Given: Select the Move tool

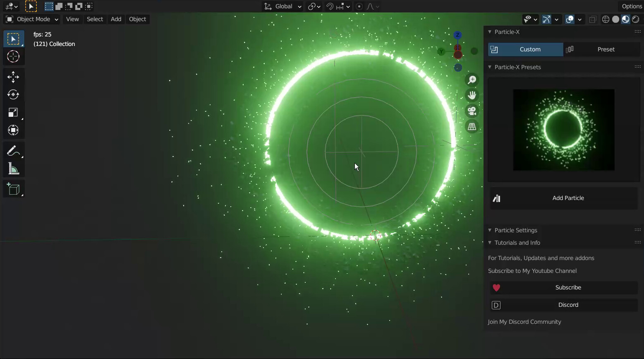Looking at the screenshot, I should 14,77.
